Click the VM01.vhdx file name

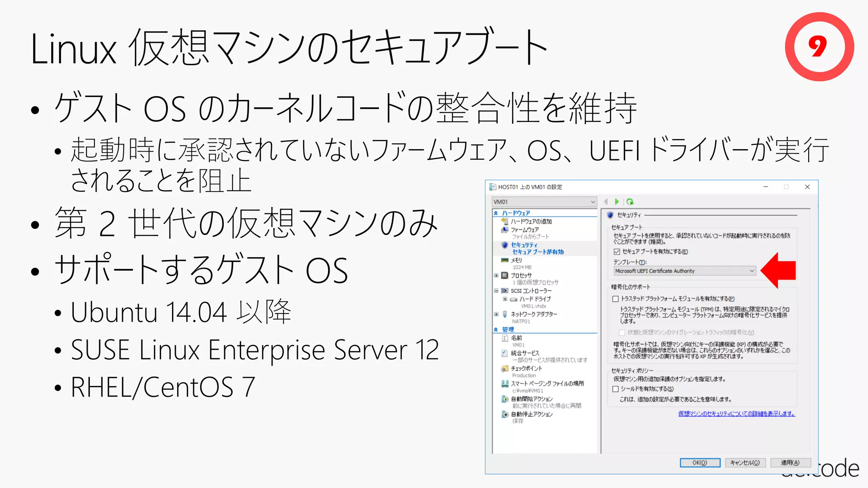tap(534, 306)
